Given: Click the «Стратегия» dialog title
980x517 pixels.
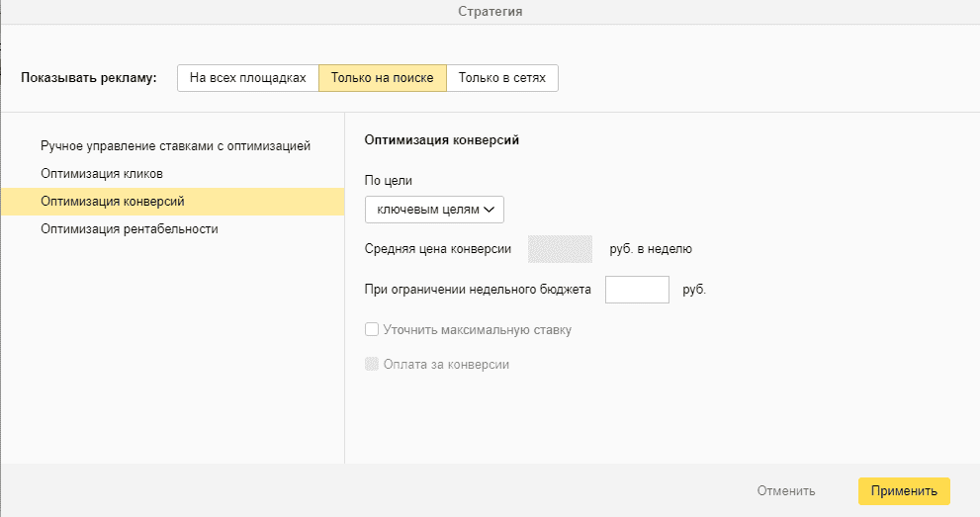Looking at the screenshot, I should point(490,12).
